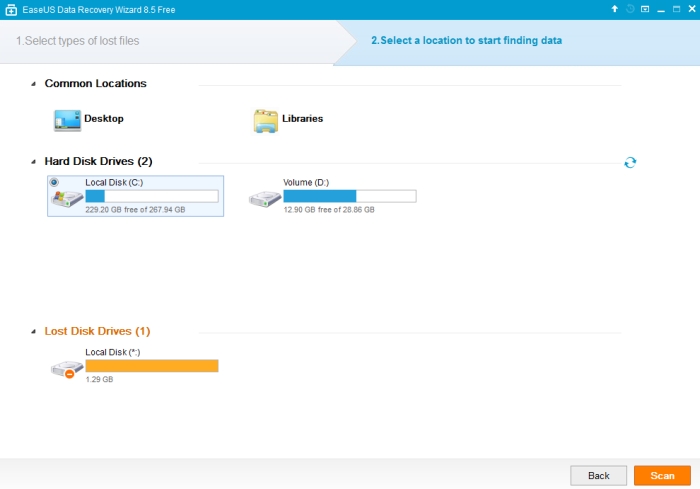Start scanning with the Scan button
Image resolution: width=700 pixels, height=489 pixels.
pos(662,476)
